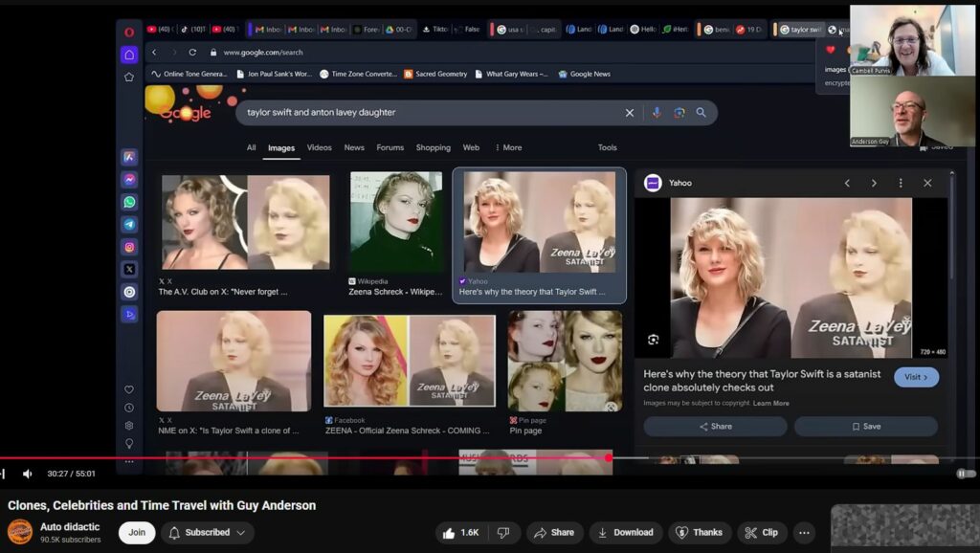
Task: Open History clock icon in Opera sidebar
Action: coord(129,408)
